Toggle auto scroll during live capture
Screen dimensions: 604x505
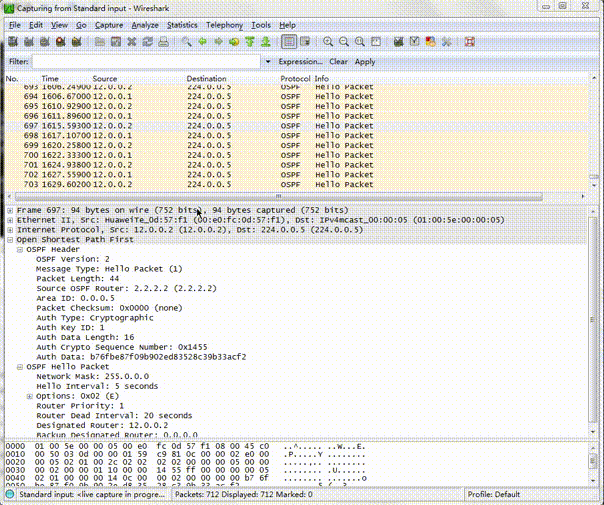pos(305,42)
